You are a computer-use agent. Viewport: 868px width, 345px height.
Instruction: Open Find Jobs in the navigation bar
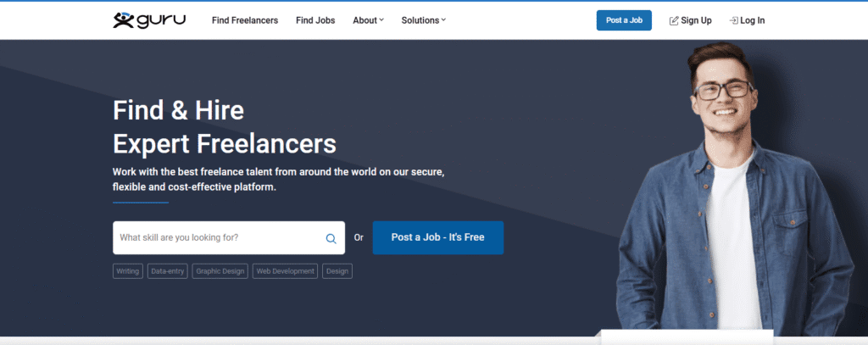tap(315, 20)
